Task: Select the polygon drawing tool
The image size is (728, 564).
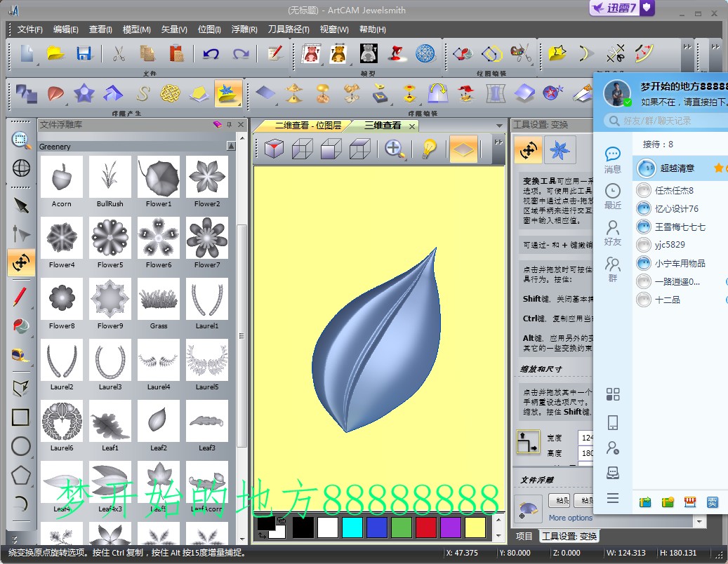Action: 20,475
